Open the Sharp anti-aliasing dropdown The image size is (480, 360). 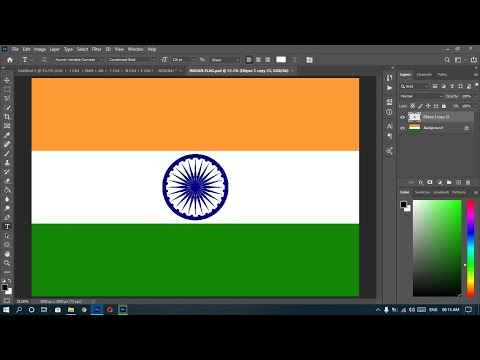point(225,60)
